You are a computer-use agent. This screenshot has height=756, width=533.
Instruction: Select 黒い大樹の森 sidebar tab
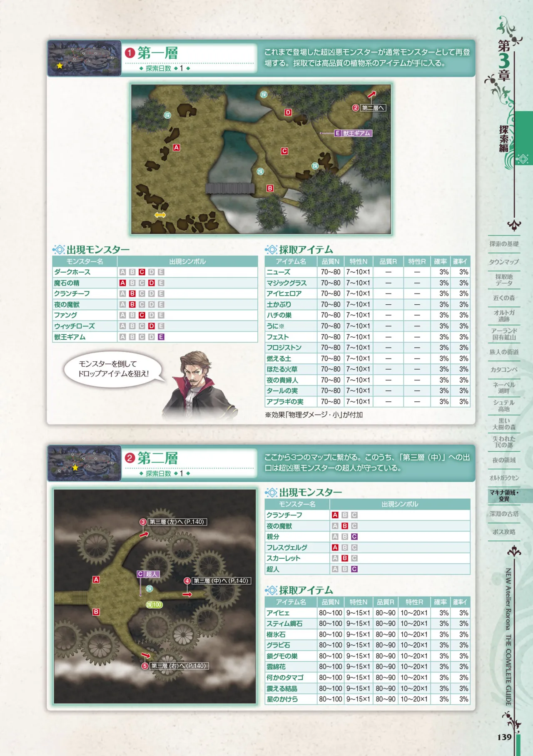(x=504, y=424)
